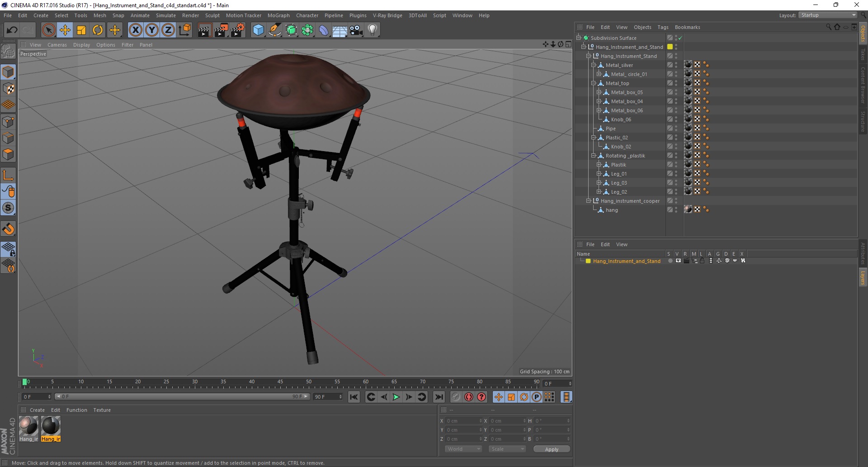
Task: Switch to Points mode
Action: coord(8,122)
